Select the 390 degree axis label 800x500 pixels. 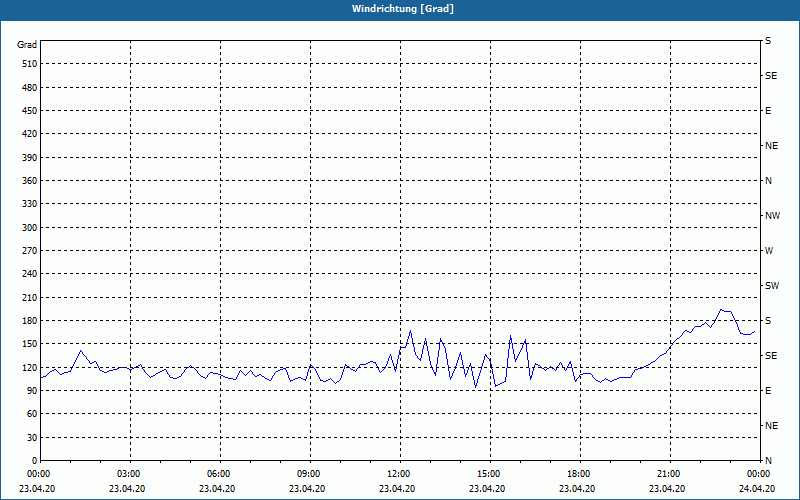[x=30, y=158]
